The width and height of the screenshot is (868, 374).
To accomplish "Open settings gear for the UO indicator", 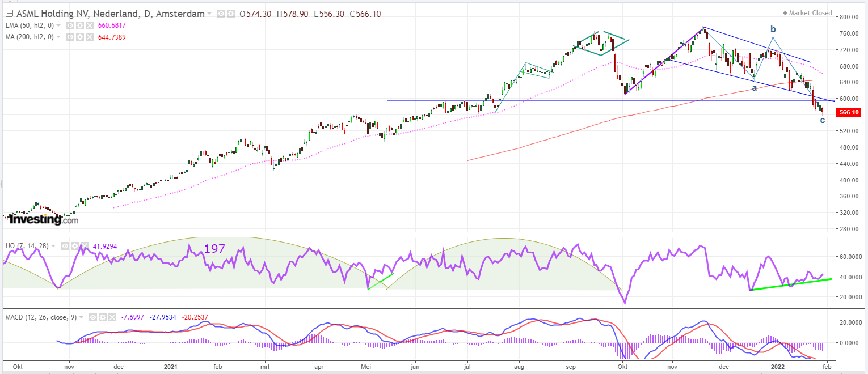I will (x=74, y=246).
